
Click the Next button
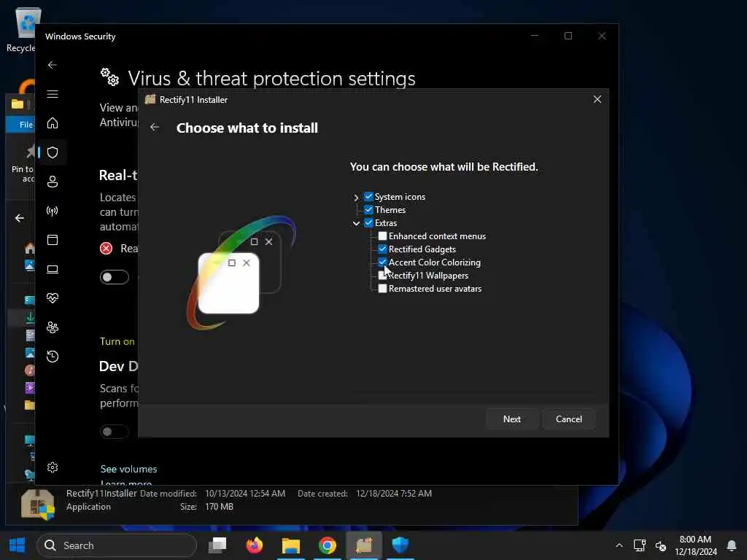pyautogui.click(x=511, y=419)
